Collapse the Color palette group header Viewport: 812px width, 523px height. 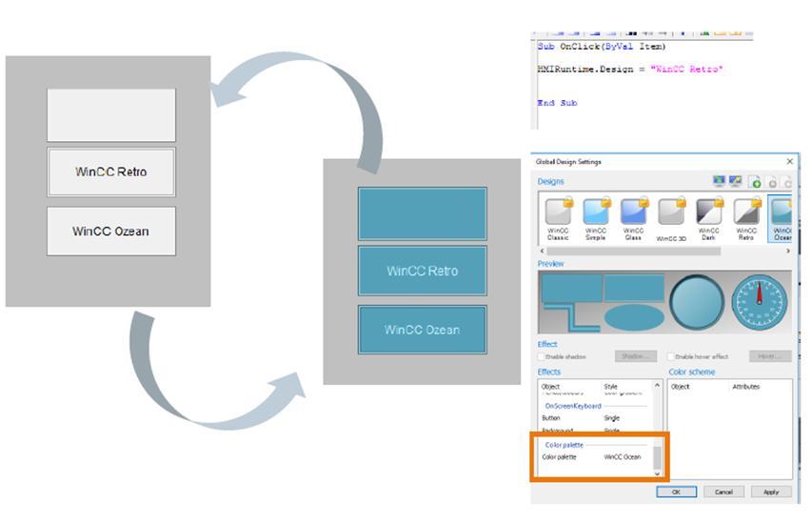pos(564,445)
